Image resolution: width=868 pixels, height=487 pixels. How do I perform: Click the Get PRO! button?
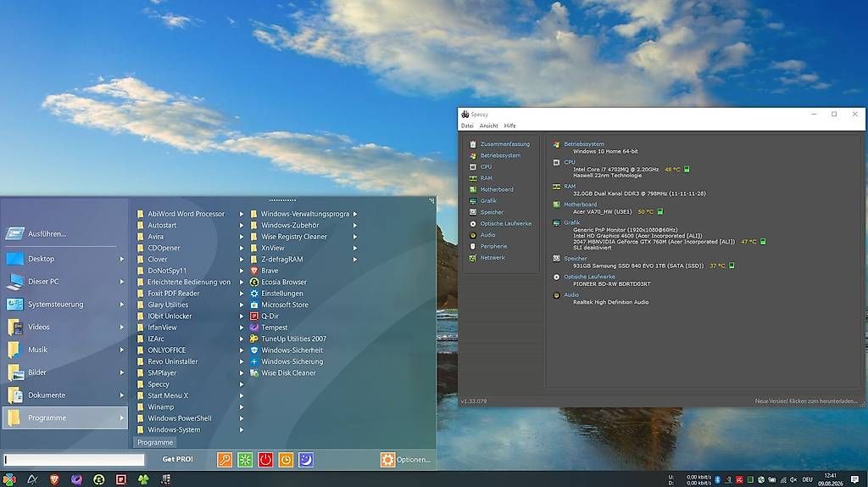point(178,459)
